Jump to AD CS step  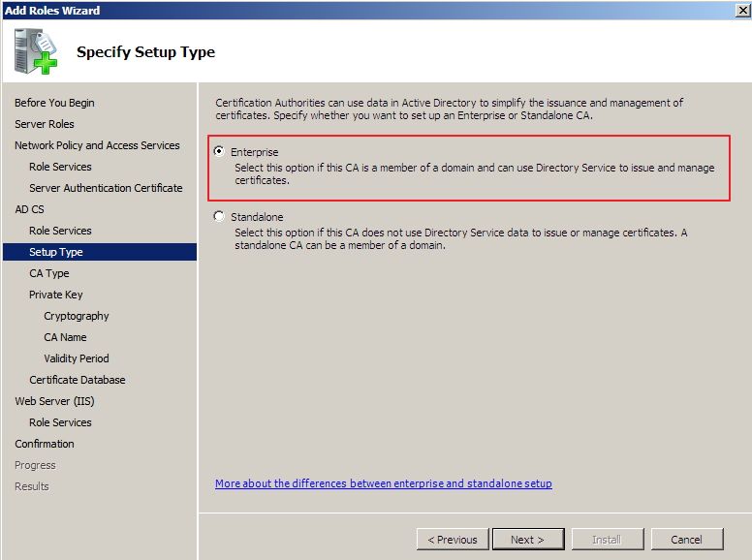29,209
